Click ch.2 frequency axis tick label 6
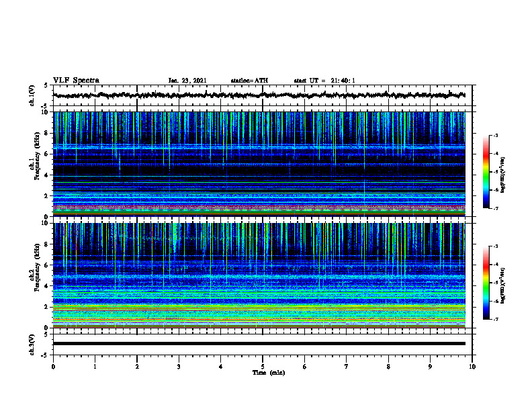 point(47,265)
